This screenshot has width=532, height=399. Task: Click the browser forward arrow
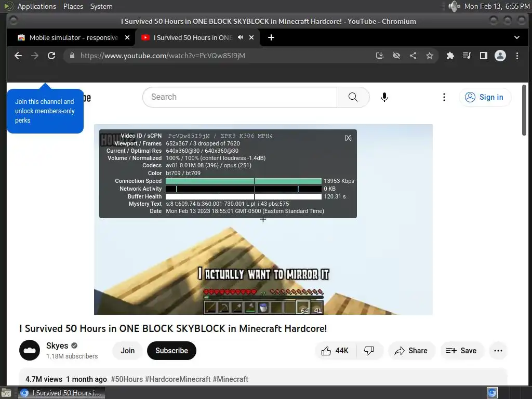point(35,56)
